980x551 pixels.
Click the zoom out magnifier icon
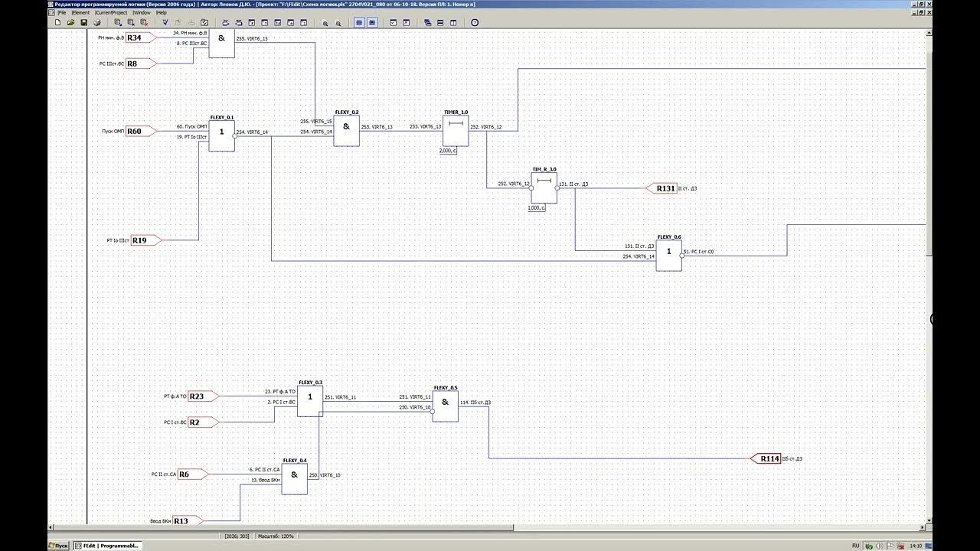click(x=338, y=23)
